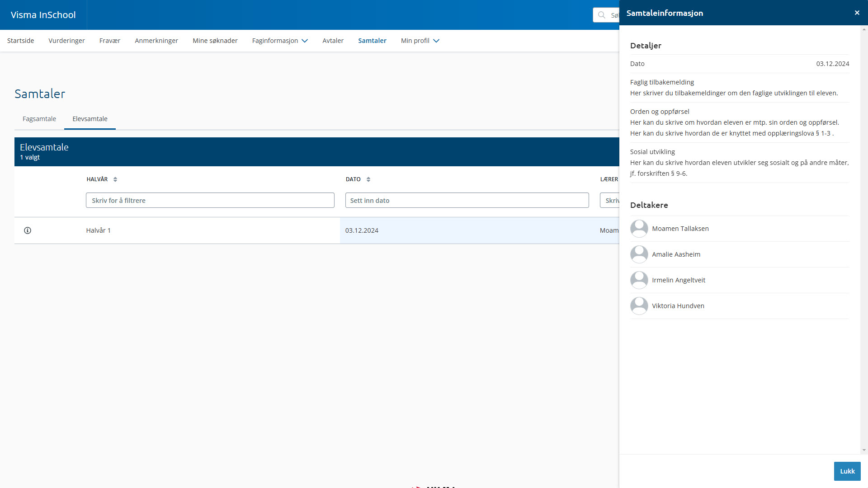The width and height of the screenshot is (868, 488).
Task: Click Moamen Tallaksen's avatar icon
Action: pos(639,229)
